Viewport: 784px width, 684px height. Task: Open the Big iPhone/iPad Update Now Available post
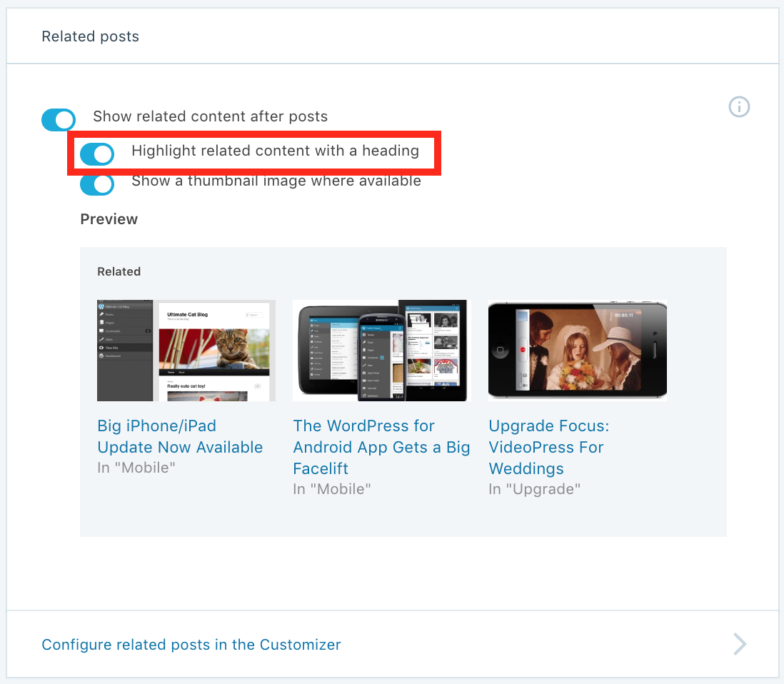(x=180, y=436)
